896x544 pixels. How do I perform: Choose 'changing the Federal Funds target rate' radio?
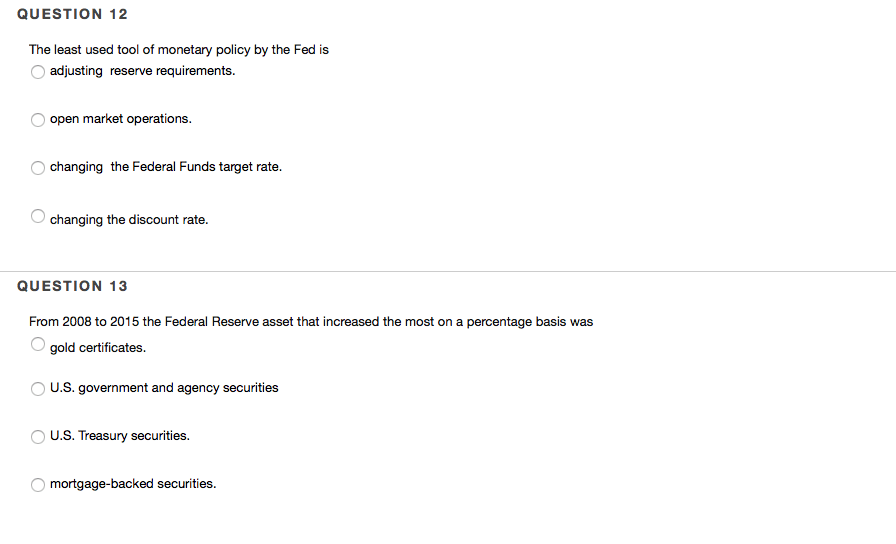(x=38, y=168)
